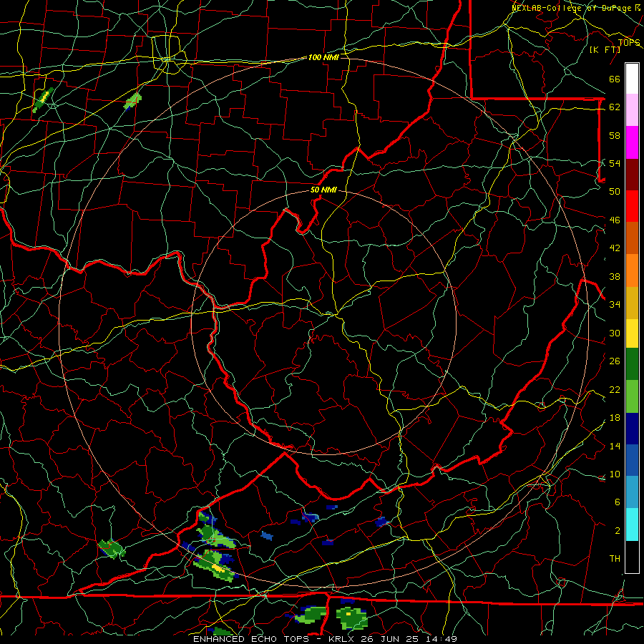Click the legend value 58
Screen dimensions: 644x644
615,135
